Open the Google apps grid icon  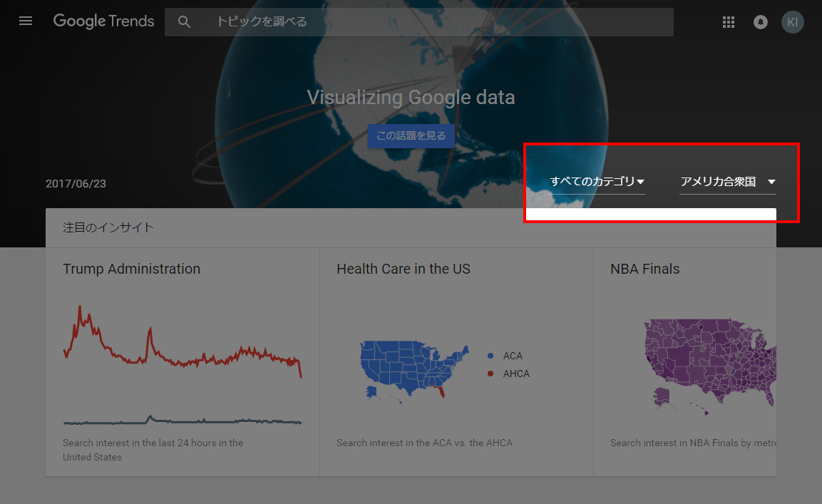728,21
